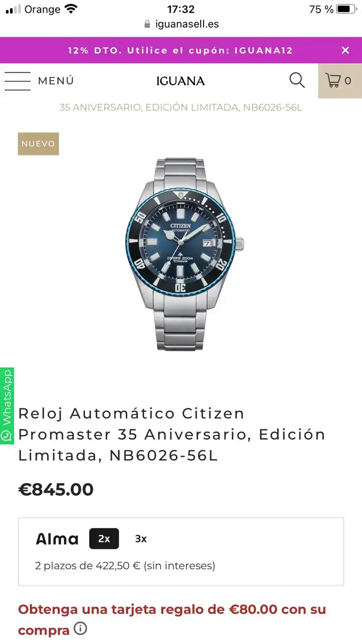Image resolution: width=362 pixels, height=644 pixels.
Task: Select the 3x Alma installment option
Action: pos(141,539)
